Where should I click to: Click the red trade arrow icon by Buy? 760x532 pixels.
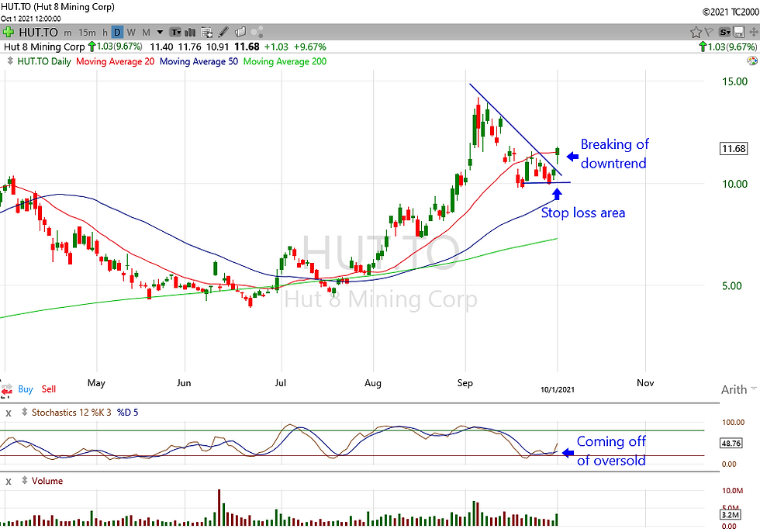click(x=7, y=390)
